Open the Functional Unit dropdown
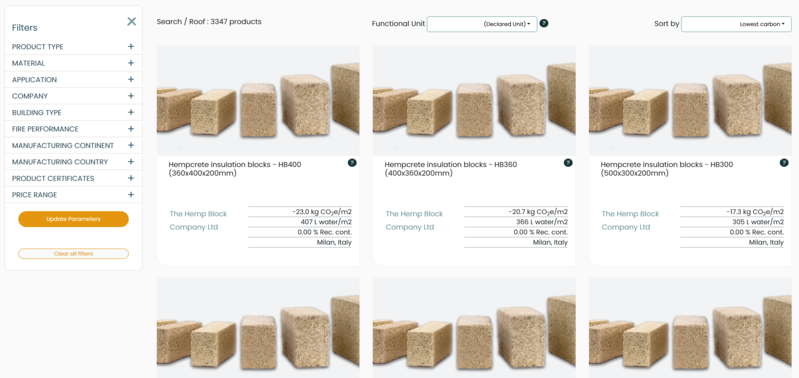Viewport: 799px width, 378px height. pos(482,24)
